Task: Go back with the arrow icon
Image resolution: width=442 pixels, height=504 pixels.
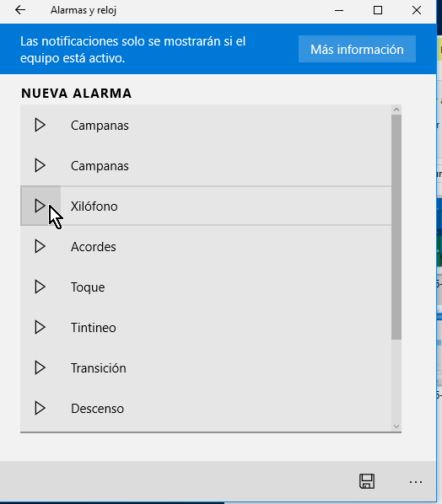Action: tap(20, 10)
